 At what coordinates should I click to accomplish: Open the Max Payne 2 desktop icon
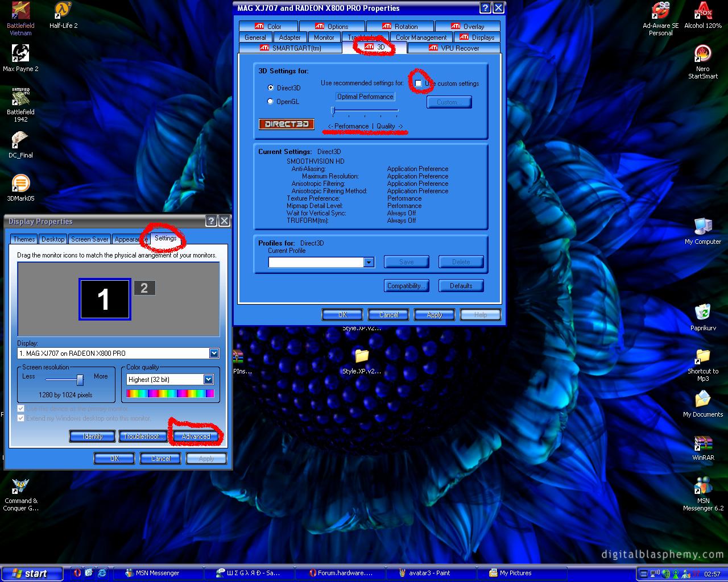click(x=20, y=59)
